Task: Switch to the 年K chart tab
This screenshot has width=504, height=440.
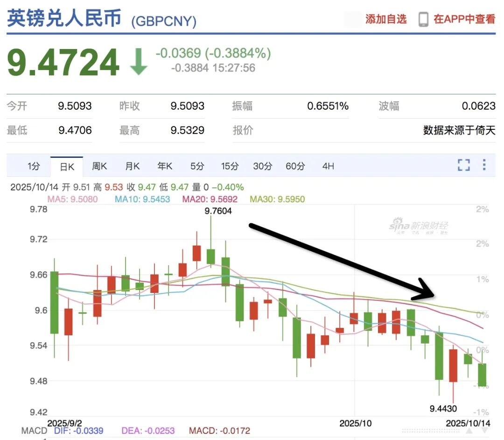Action: 165,166
